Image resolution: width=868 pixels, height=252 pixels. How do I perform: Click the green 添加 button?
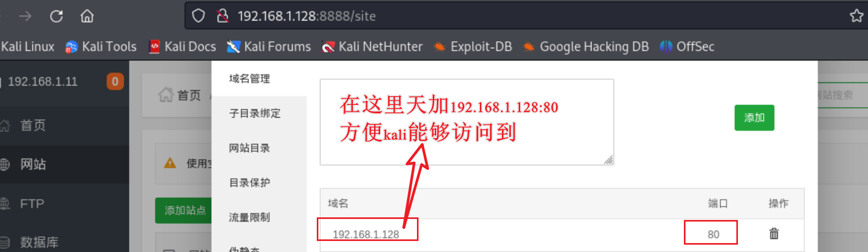tap(754, 118)
